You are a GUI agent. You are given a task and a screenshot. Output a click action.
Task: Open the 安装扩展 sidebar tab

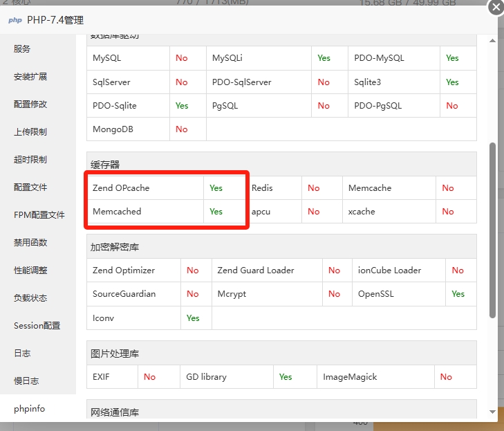click(x=30, y=77)
